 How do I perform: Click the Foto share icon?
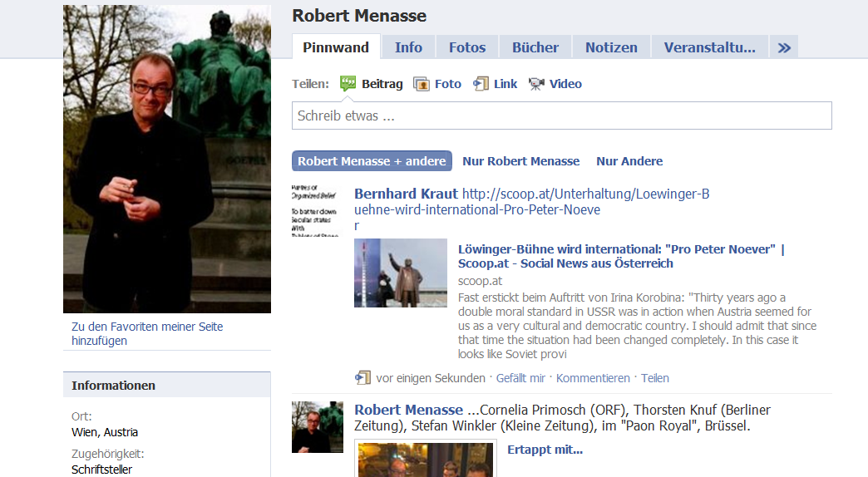point(422,84)
